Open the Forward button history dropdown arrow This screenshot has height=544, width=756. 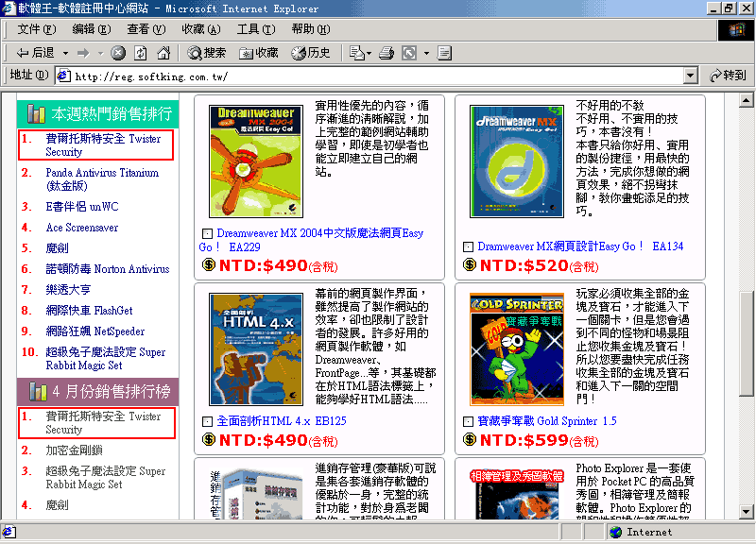101,53
